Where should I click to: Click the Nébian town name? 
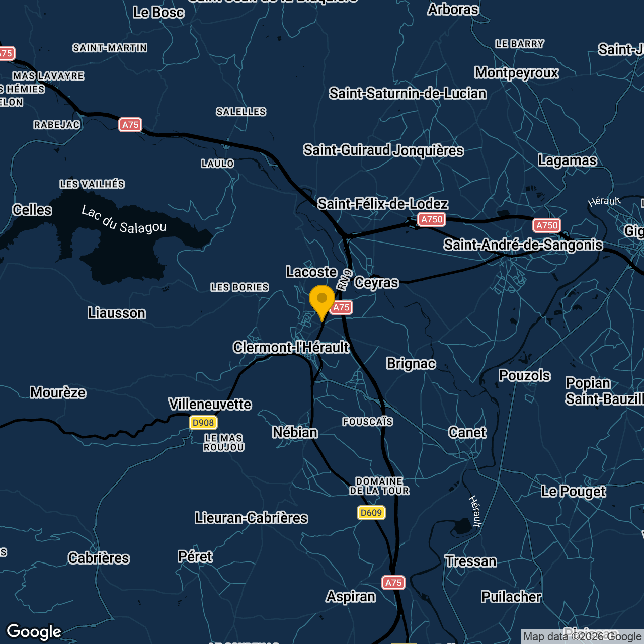coord(295,433)
